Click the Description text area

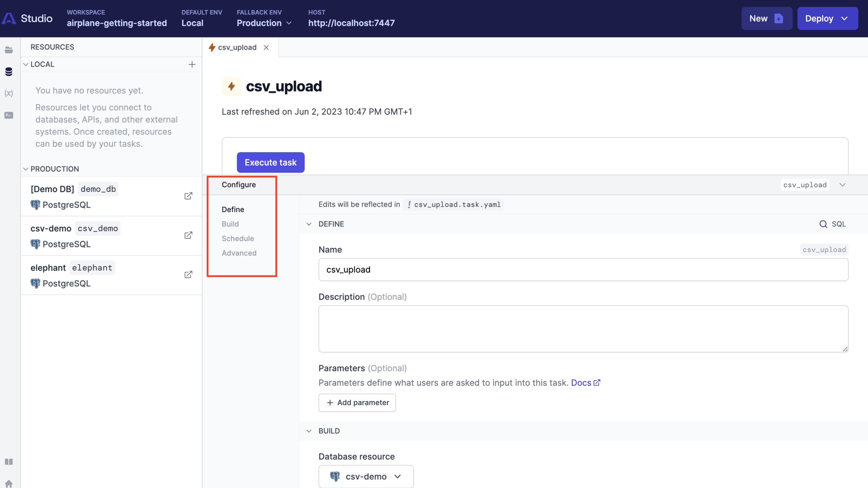583,329
